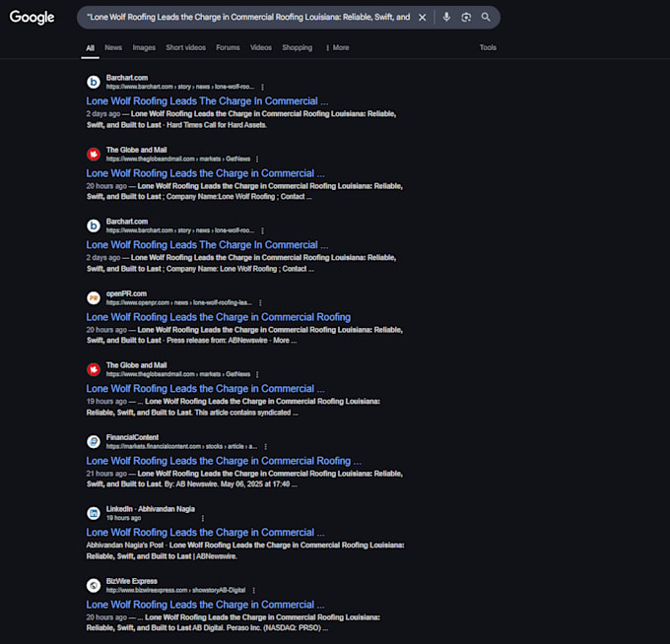Open Globe and Mail 20 hours ago headline
The image size is (670, 644).
click(x=206, y=173)
